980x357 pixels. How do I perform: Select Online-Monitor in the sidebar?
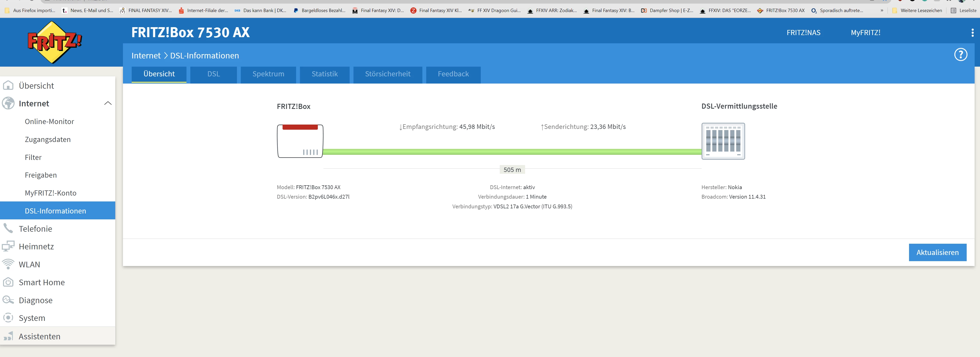[x=49, y=121]
